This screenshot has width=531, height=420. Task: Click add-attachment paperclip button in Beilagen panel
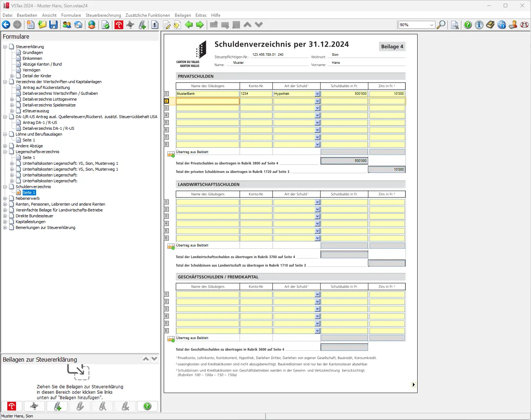(57, 406)
